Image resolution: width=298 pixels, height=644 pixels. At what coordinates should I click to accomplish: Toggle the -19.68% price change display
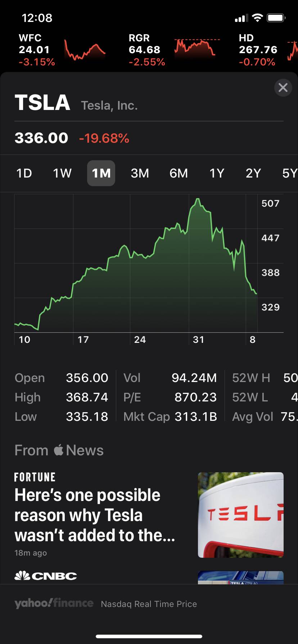[x=104, y=138]
